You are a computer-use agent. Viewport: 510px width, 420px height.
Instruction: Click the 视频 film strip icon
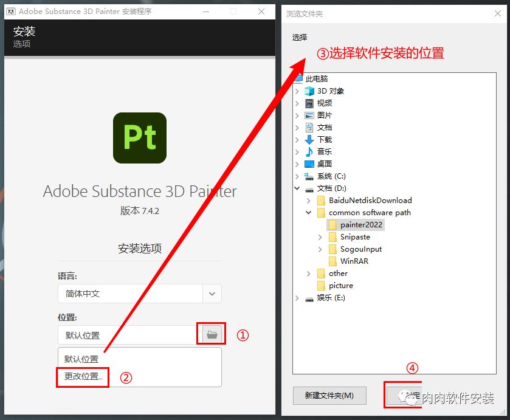[309, 103]
